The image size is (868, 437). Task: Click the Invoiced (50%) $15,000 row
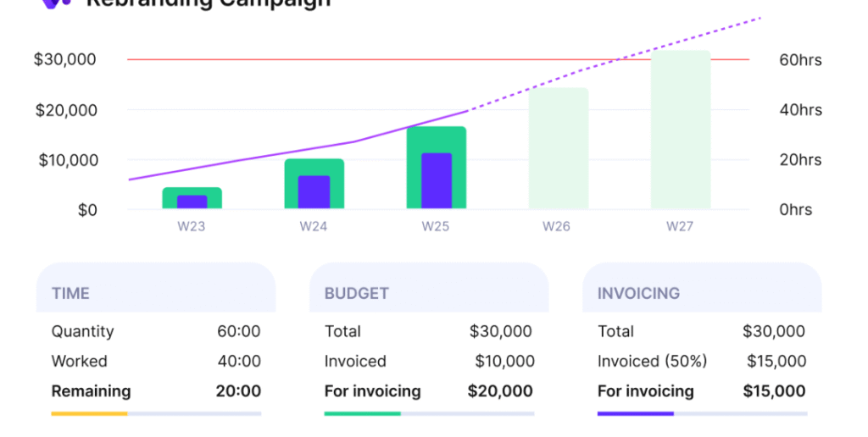tap(702, 362)
